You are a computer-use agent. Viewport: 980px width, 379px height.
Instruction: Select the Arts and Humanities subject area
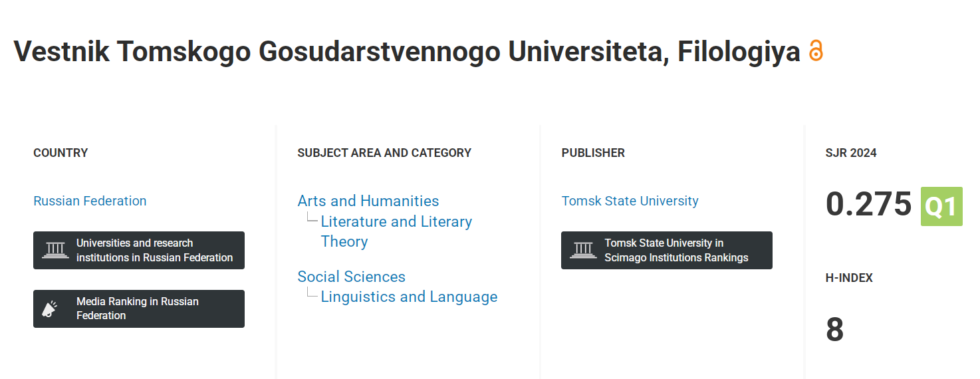(368, 201)
